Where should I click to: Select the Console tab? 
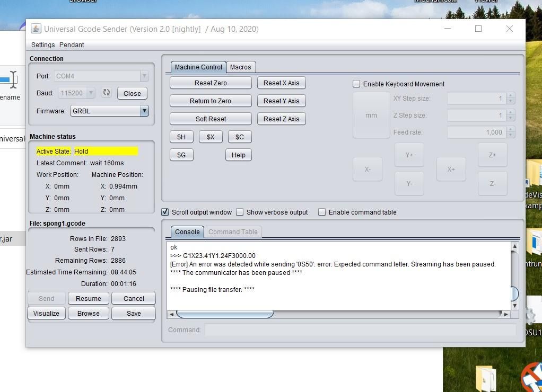(x=187, y=231)
